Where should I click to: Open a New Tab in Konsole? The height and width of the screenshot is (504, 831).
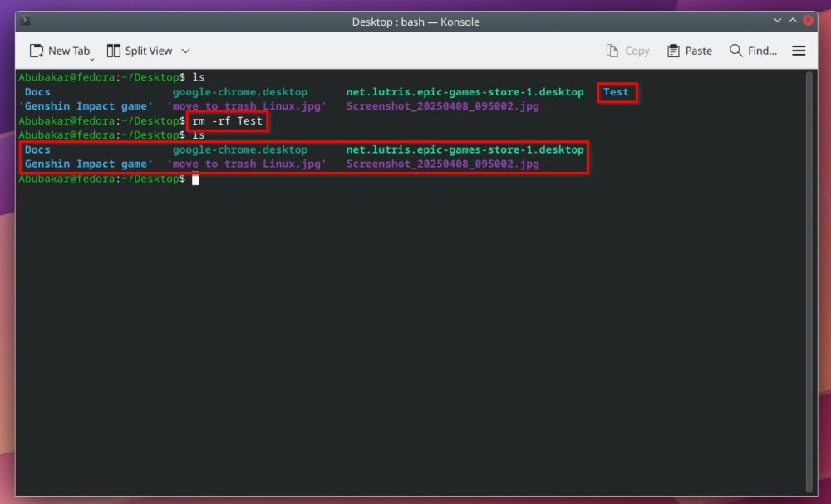pyautogui.click(x=58, y=51)
